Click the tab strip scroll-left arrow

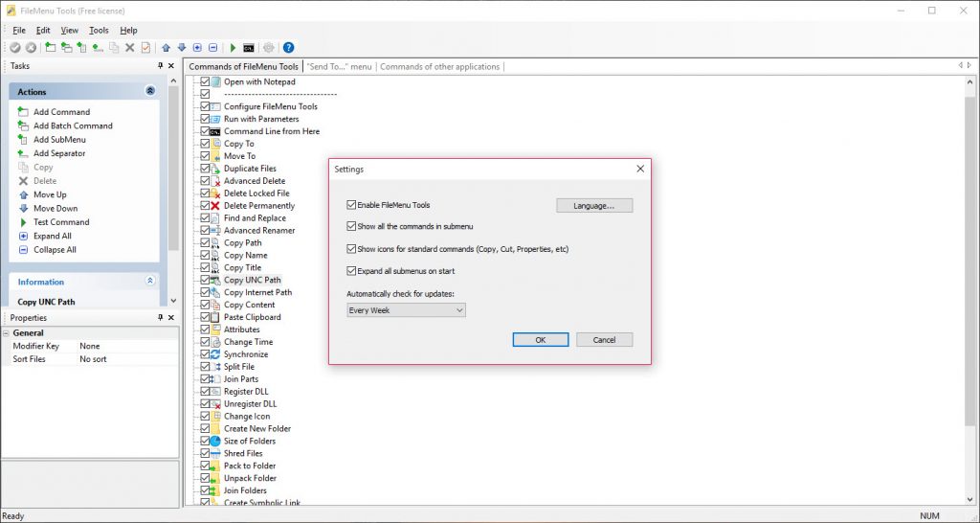pyautogui.click(x=961, y=65)
